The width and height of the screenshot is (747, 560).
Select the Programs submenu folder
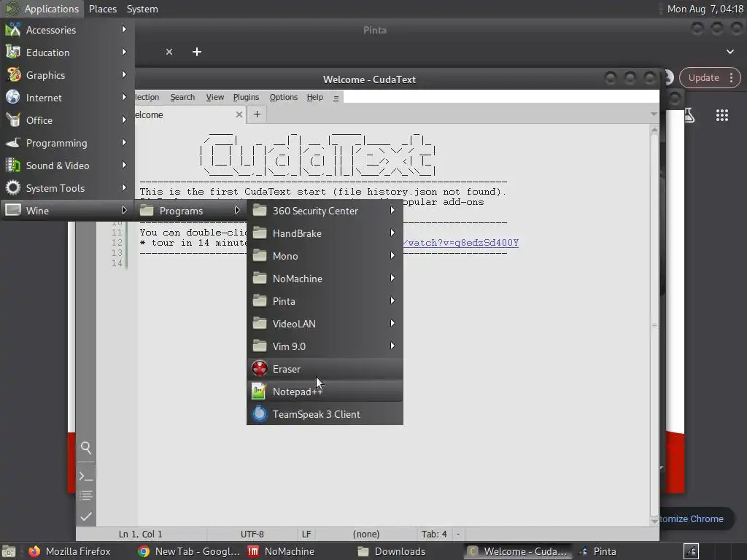pyautogui.click(x=190, y=211)
